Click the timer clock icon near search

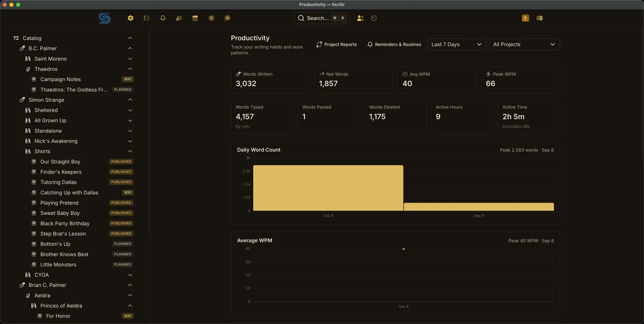click(x=374, y=18)
